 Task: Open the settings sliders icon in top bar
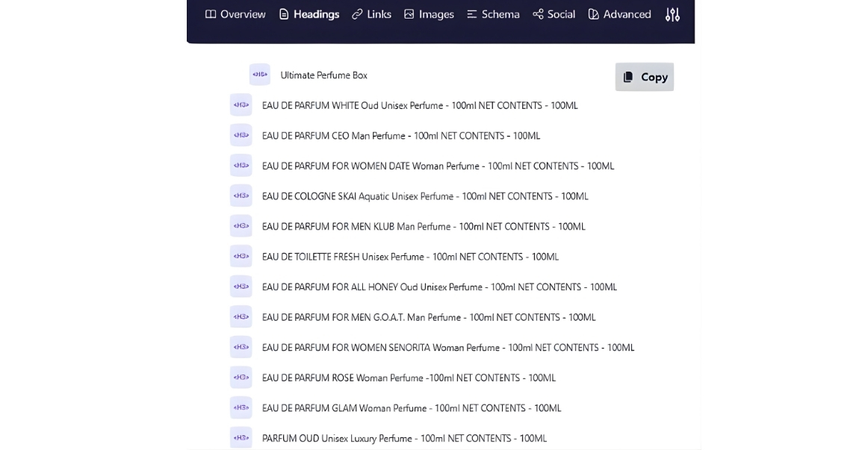tap(672, 14)
